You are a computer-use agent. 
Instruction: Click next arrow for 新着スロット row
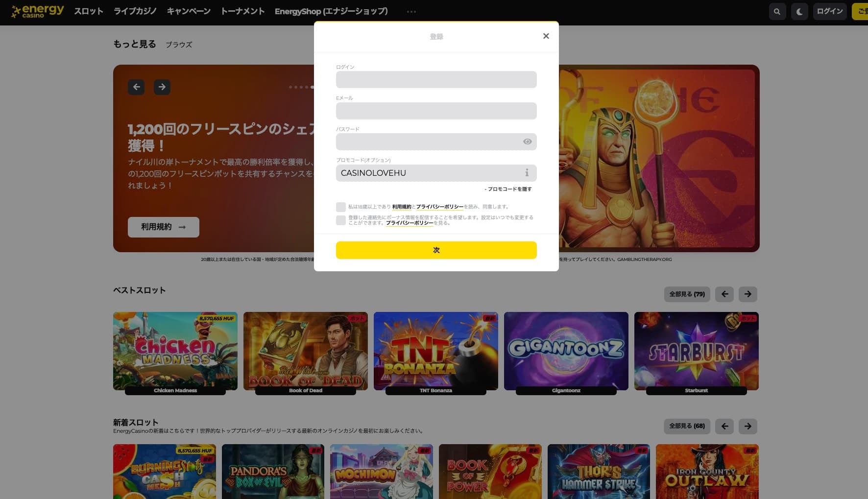[x=747, y=426]
